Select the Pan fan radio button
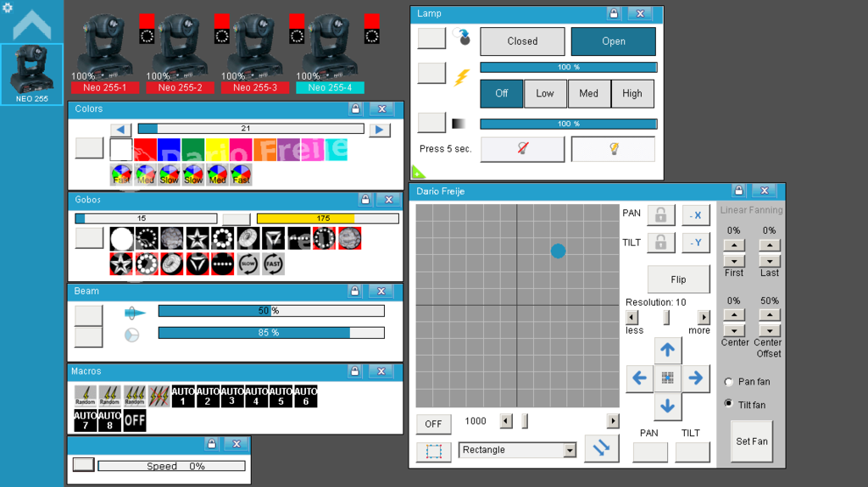868x487 pixels. tap(729, 382)
